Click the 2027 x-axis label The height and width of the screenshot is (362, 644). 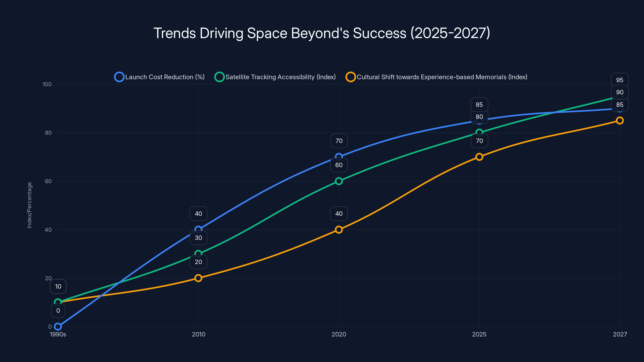(620, 334)
